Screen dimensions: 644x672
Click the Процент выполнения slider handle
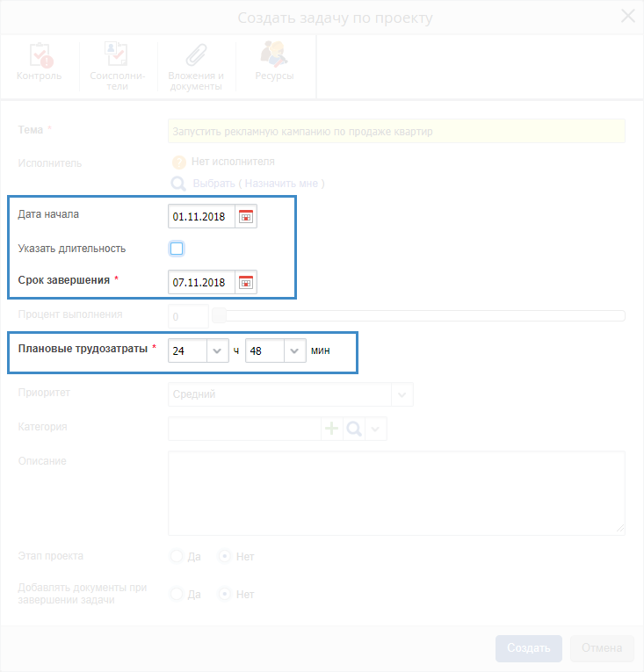[219, 316]
